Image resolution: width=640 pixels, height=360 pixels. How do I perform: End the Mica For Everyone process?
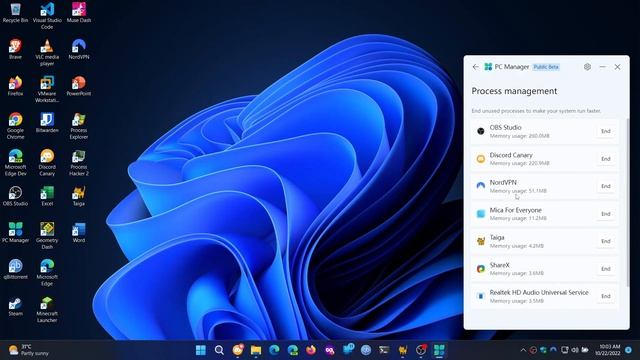click(606, 213)
